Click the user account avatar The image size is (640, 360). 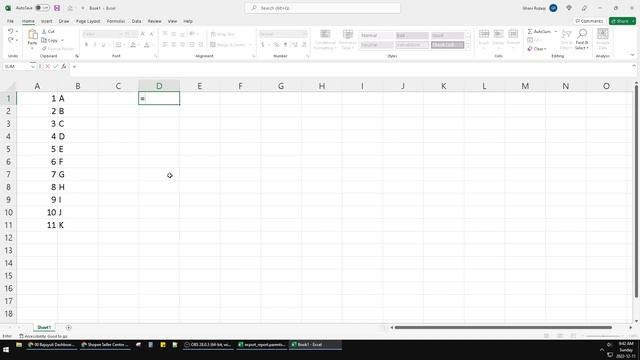click(x=553, y=8)
